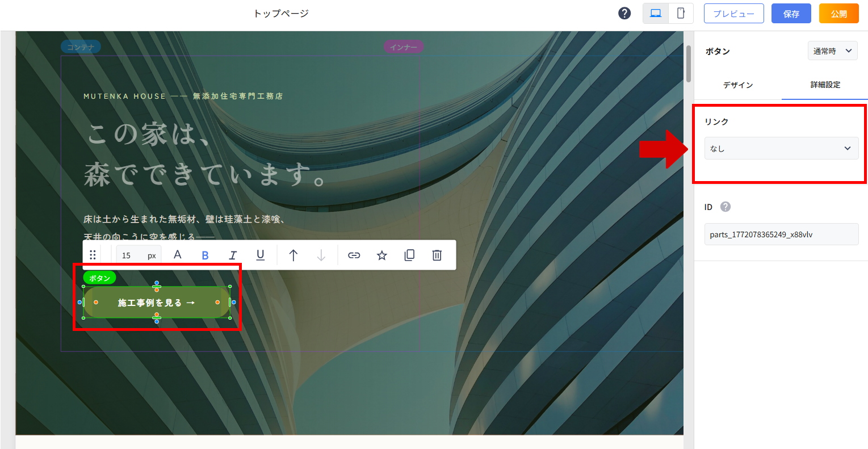868x449 pixels.
Task: Click the drag handle grip icon
Action: pos(93,255)
